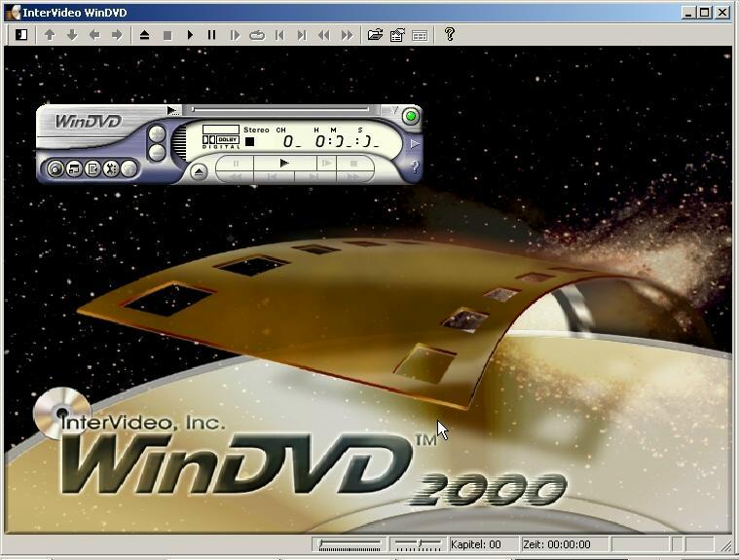Image resolution: width=739 pixels, height=560 pixels.
Task: Play using the player panel play button
Action: click(x=283, y=163)
